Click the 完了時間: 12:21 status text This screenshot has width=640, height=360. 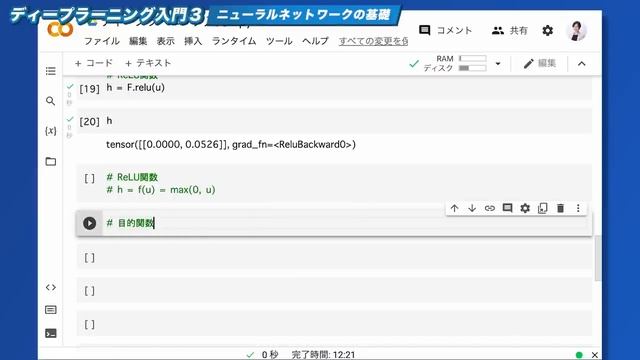click(x=323, y=355)
